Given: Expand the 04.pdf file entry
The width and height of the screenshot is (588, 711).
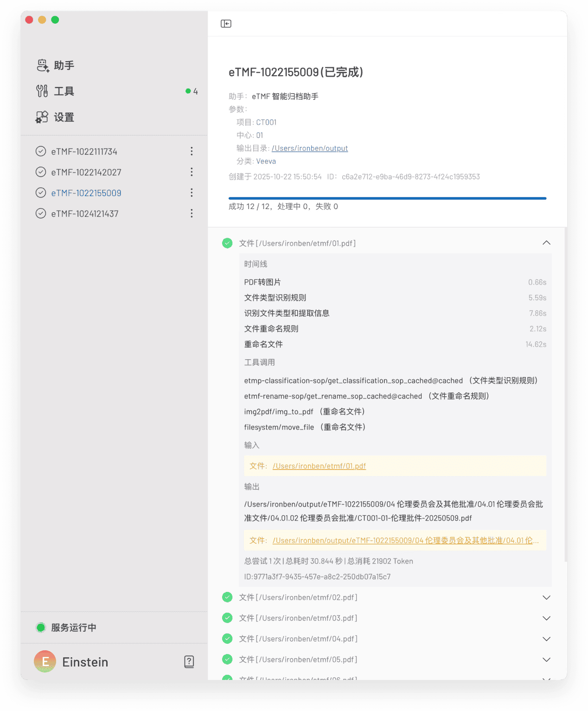Looking at the screenshot, I should 546,639.
